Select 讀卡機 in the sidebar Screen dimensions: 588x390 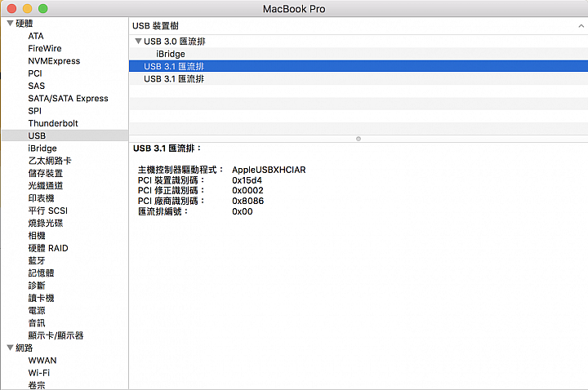tap(41, 298)
